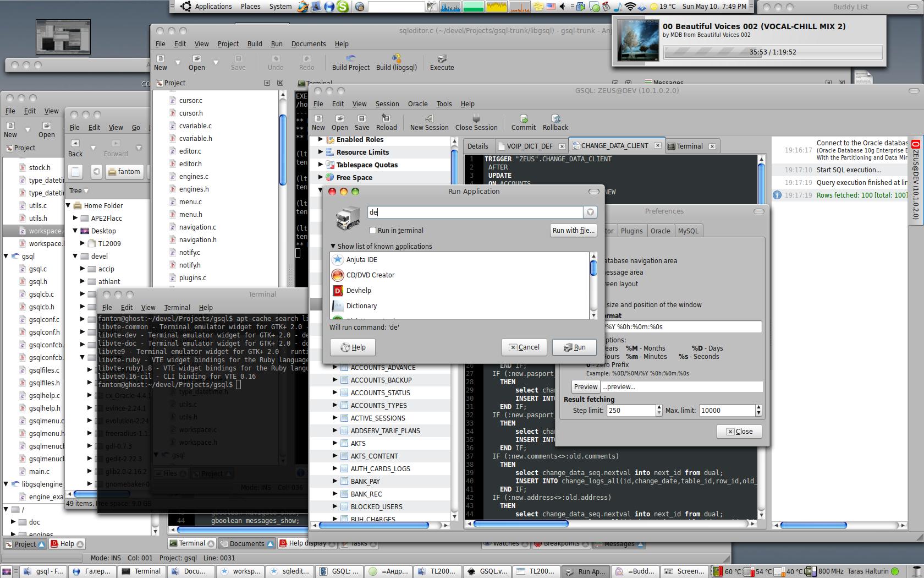The height and width of the screenshot is (578, 924).
Task: Collapse Home Folder in file browser tree
Action: (69, 206)
